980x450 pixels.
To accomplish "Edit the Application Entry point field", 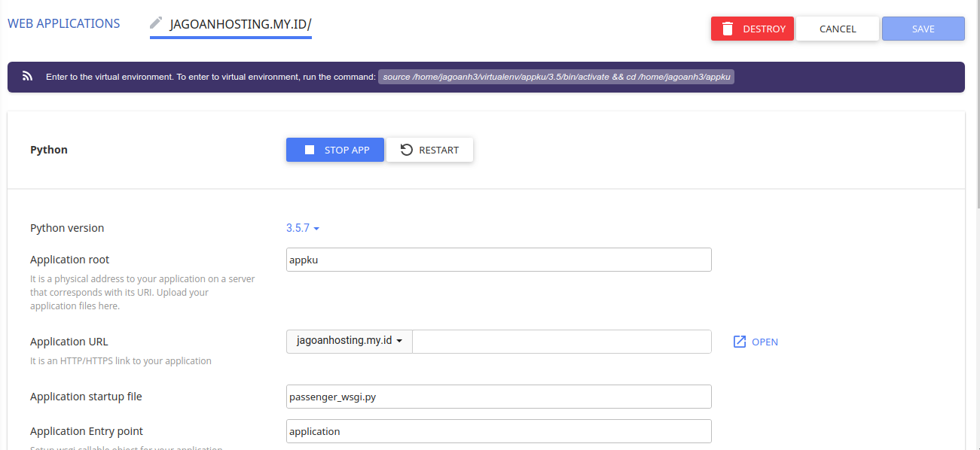I will [499, 431].
